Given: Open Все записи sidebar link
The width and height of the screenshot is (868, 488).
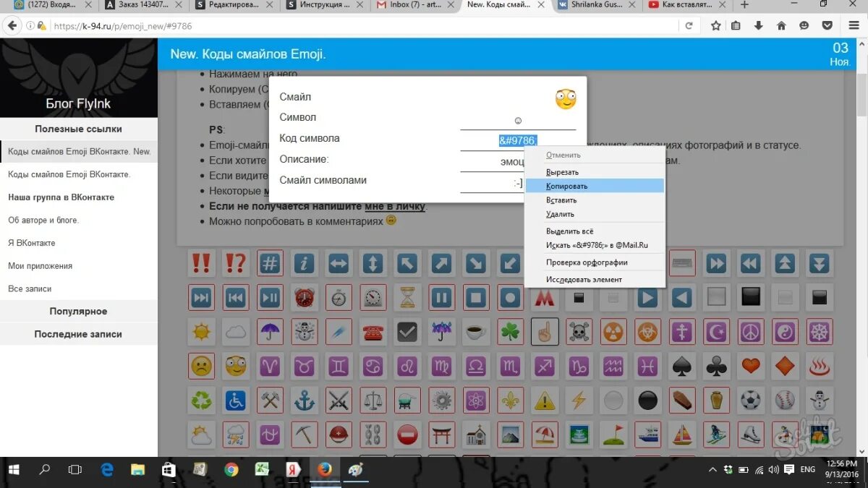Looking at the screenshot, I should click(x=30, y=289).
